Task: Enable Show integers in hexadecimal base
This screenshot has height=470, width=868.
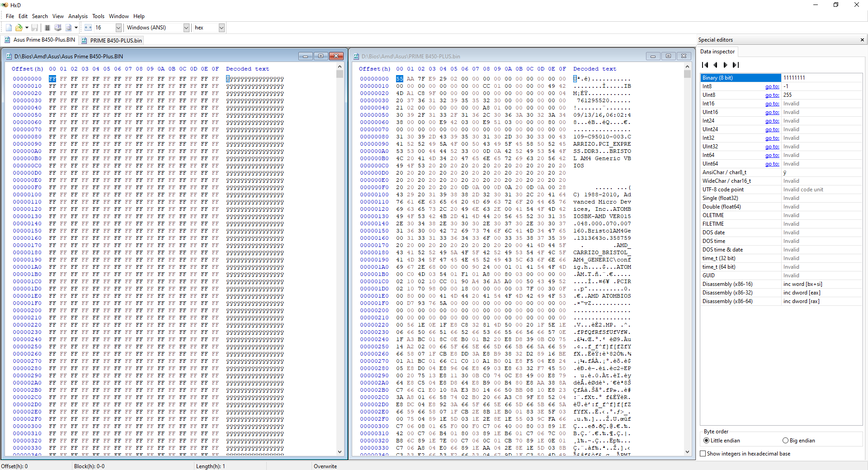Action: click(703, 454)
